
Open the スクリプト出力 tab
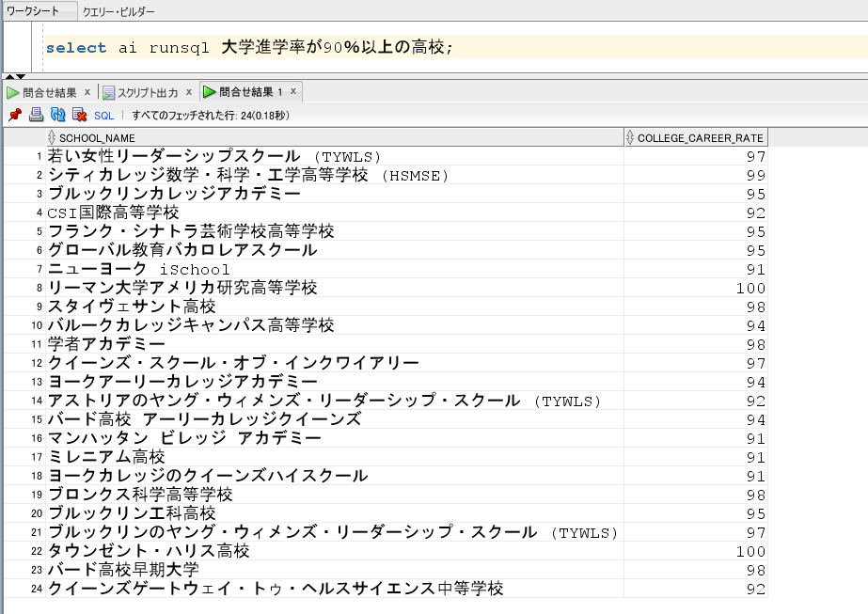[x=147, y=92]
